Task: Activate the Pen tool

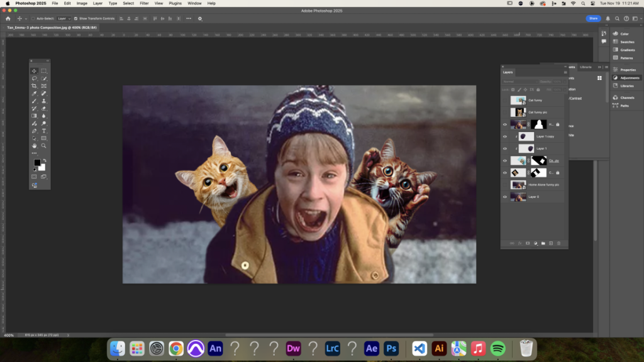Action: click(x=35, y=131)
